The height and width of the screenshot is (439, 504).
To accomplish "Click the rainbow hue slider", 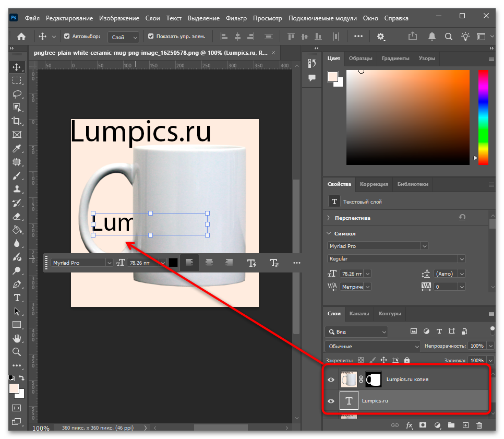I will pos(483,117).
